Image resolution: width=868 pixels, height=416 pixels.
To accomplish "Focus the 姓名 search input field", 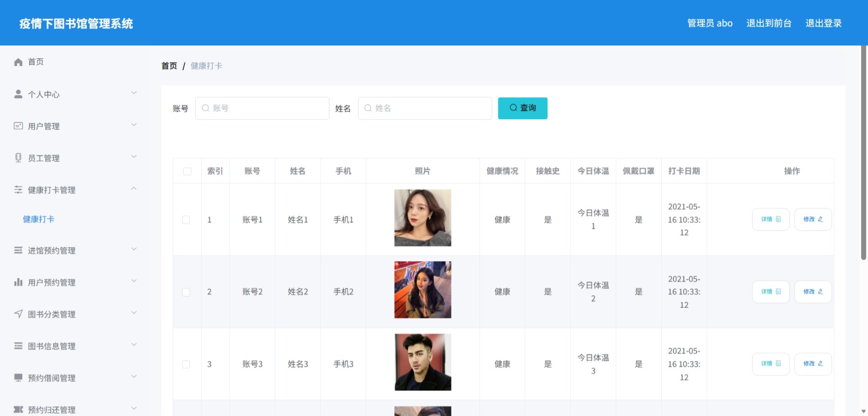I will click(425, 108).
